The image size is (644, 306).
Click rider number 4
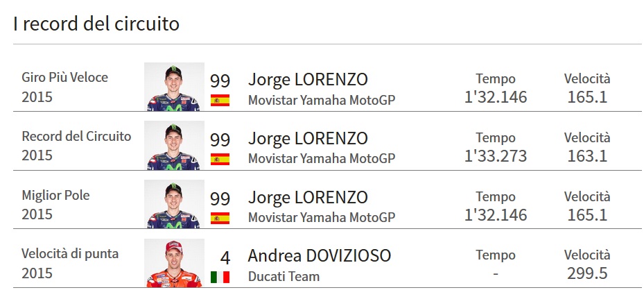(225, 257)
